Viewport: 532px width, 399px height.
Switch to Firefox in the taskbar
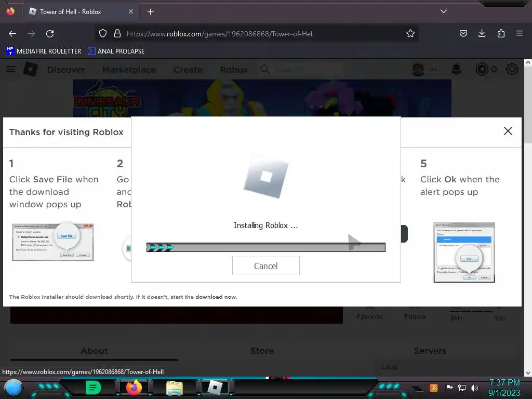134,388
